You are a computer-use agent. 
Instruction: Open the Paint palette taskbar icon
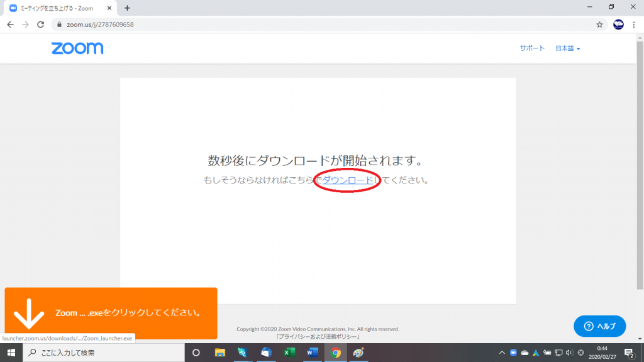click(358, 353)
